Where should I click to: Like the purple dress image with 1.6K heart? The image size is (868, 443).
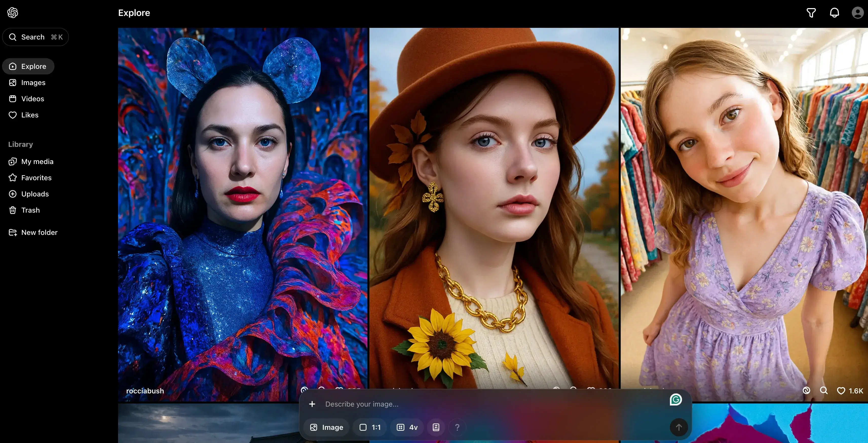click(x=841, y=391)
